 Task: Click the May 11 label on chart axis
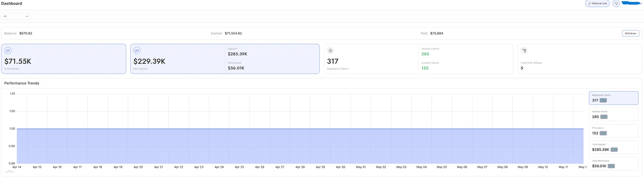(563, 167)
